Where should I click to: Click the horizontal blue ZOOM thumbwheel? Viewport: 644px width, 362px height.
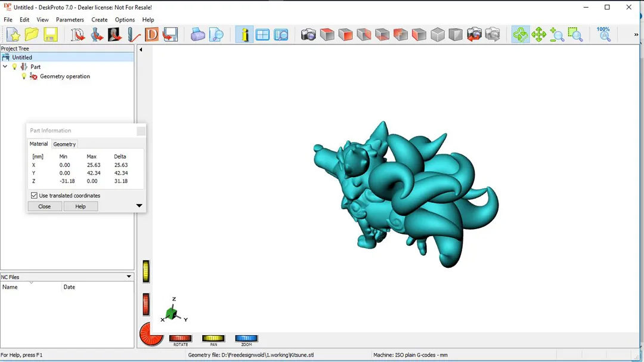246,338
